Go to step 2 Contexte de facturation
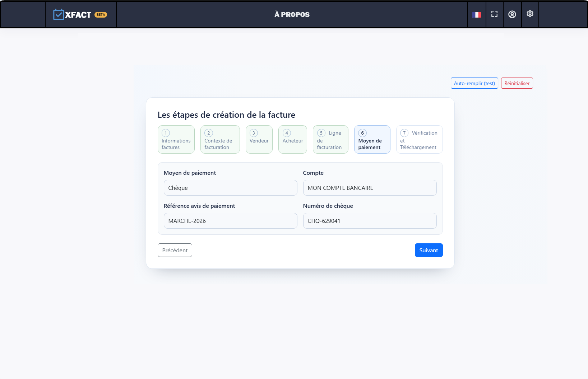 (x=220, y=140)
